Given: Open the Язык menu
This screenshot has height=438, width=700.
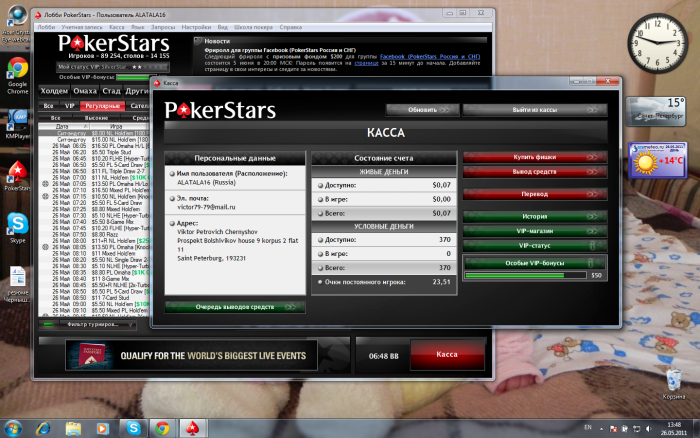Looking at the screenshot, I should point(137,27).
